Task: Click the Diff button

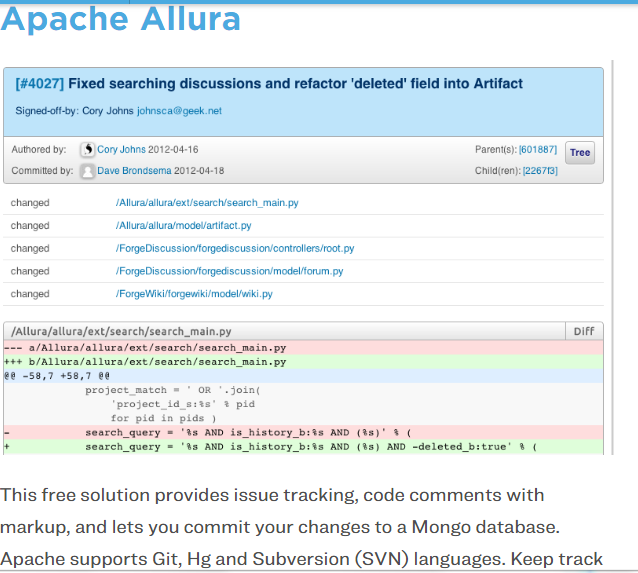Action: click(x=584, y=331)
